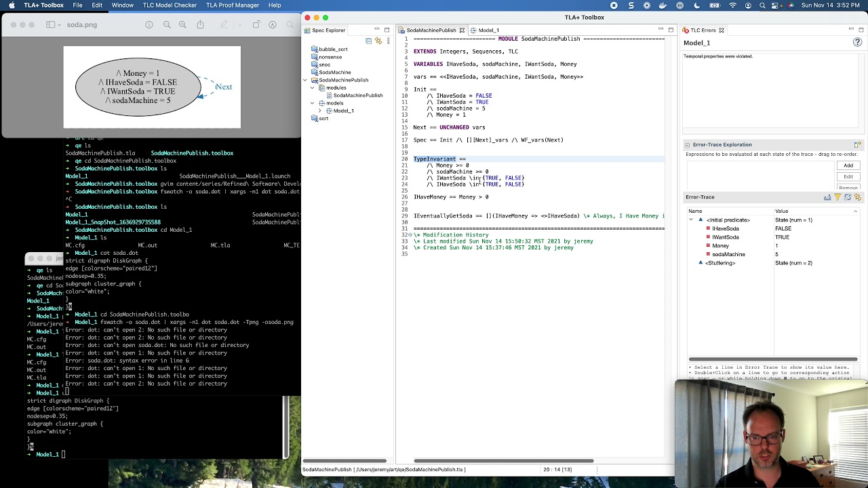Collapse the models folder
The height and width of the screenshot is (488, 868).
[313, 103]
